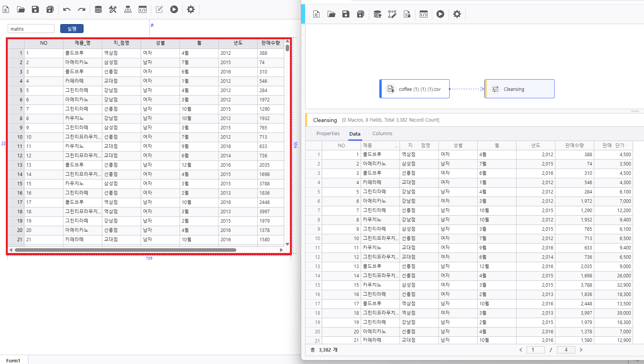Click the database upload icon in right toolbar

coord(377,14)
